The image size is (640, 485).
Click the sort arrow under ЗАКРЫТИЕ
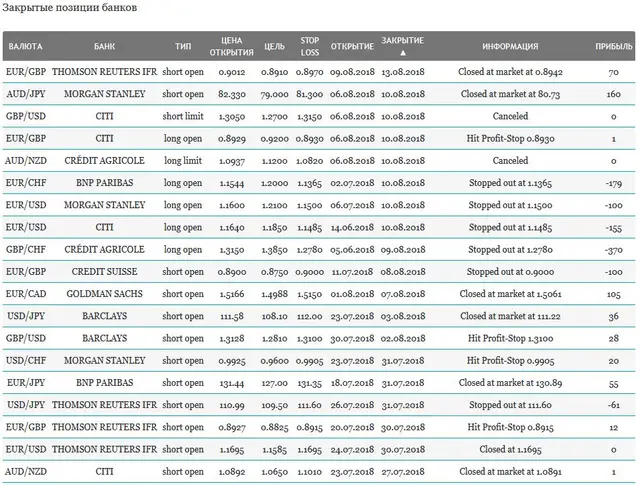pos(403,53)
